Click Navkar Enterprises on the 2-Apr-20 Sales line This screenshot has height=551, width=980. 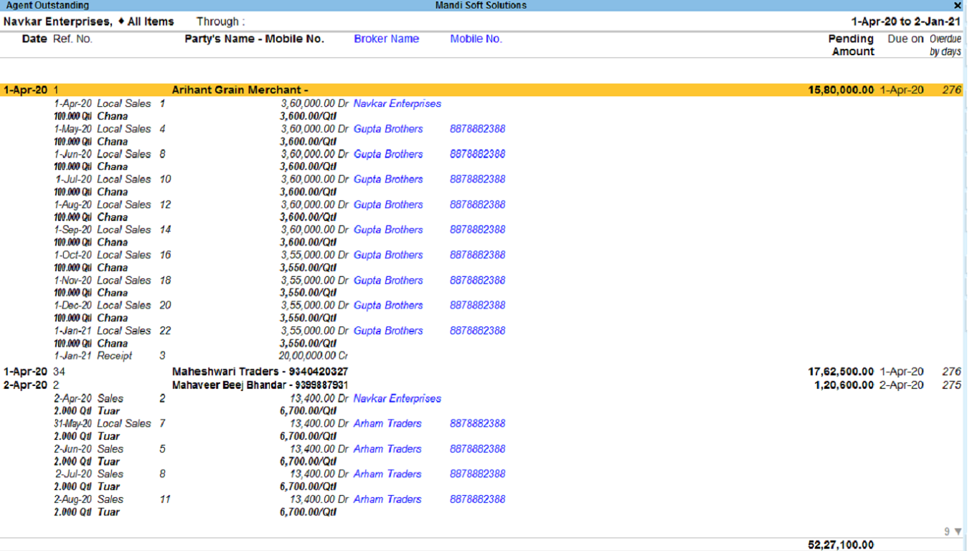pyautogui.click(x=397, y=399)
